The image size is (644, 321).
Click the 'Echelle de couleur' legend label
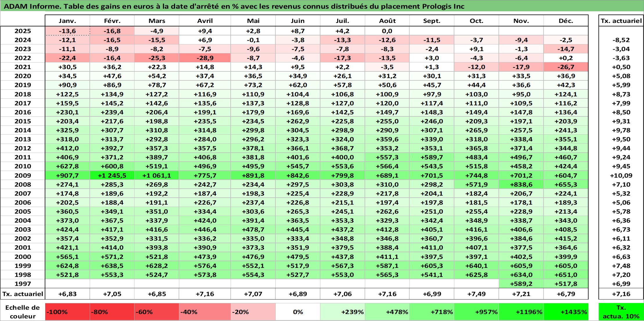pos(23,312)
